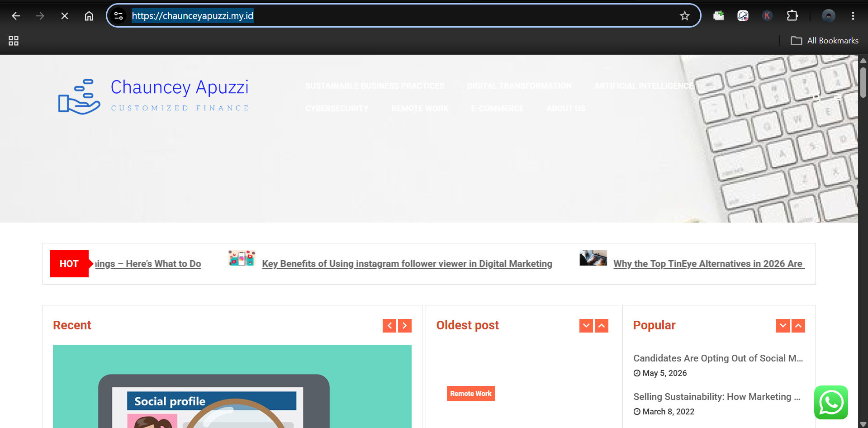Image resolution: width=868 pixels, height=428 pixels.
Task: View site information in the address bar
Action: 119,16
